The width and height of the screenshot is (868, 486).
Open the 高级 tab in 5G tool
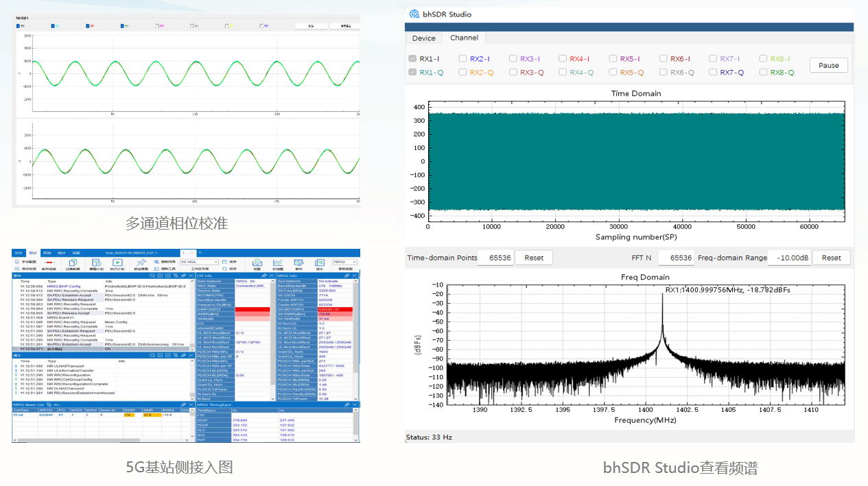tap(76, 252)
